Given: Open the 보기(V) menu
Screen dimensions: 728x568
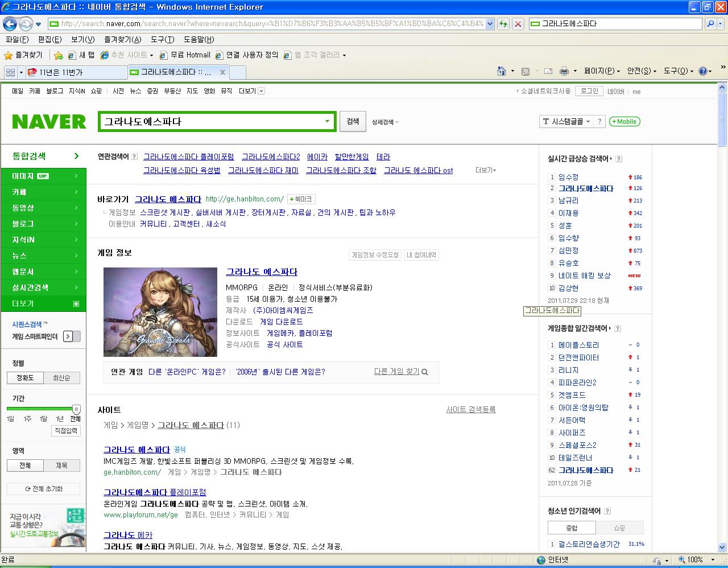Looking at the screenshot, I should point(83,39).
